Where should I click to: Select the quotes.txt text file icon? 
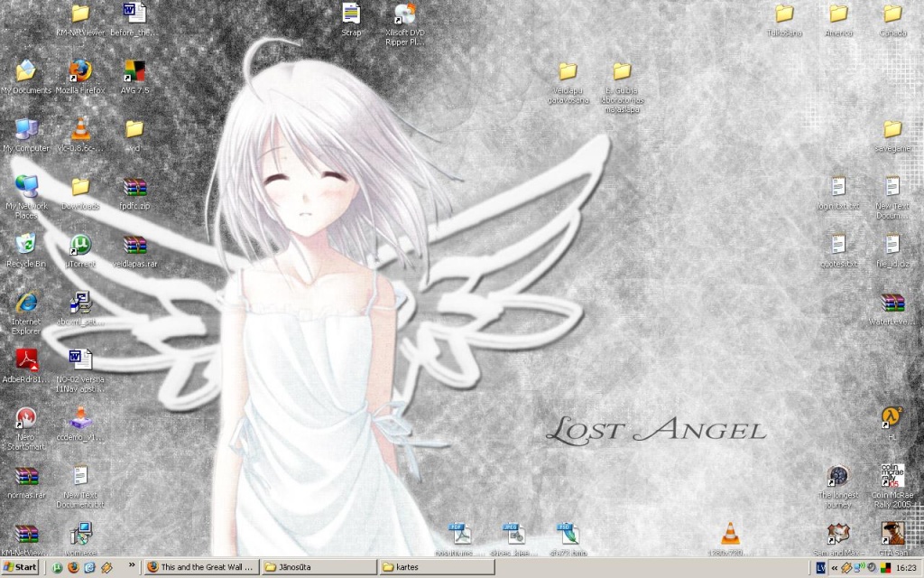(x=838, y=250)
